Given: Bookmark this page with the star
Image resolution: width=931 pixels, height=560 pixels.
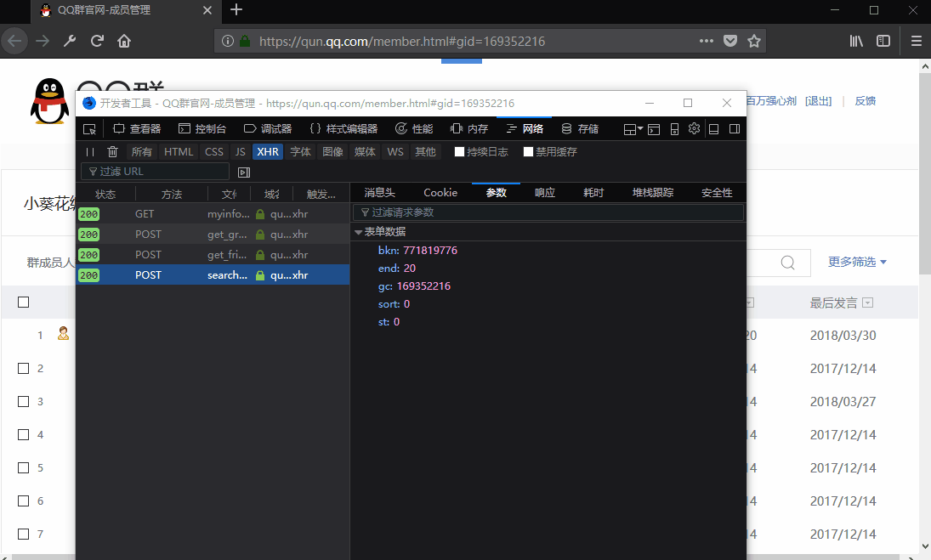Looking at the screenshot, I should click(x=754, y=41).
